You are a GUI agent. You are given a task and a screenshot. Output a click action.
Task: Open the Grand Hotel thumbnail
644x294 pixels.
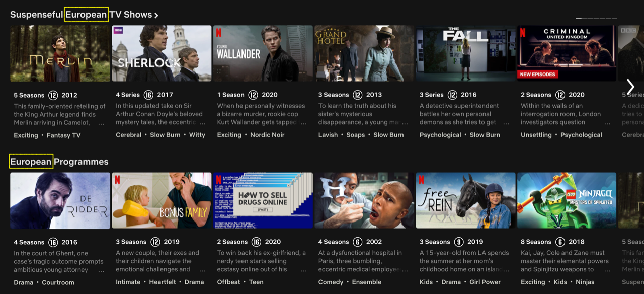364,53
